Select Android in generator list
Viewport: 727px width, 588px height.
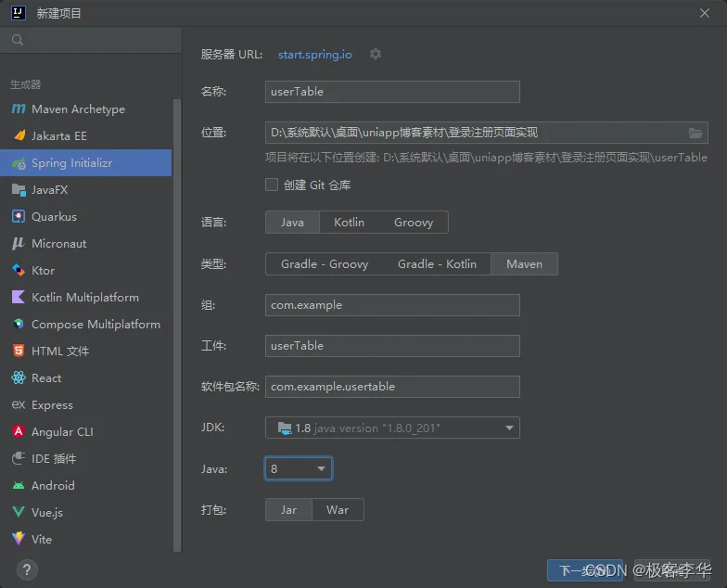(85, 486)
